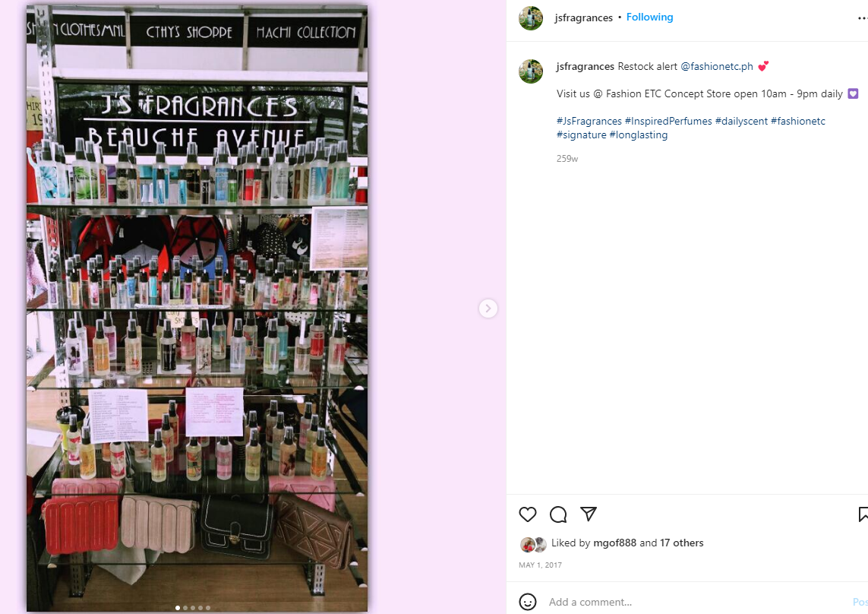The width and height of the screenshot is (868, 614).
Task: Open #JsFragrances hashtag
Action: pos(589,121)
